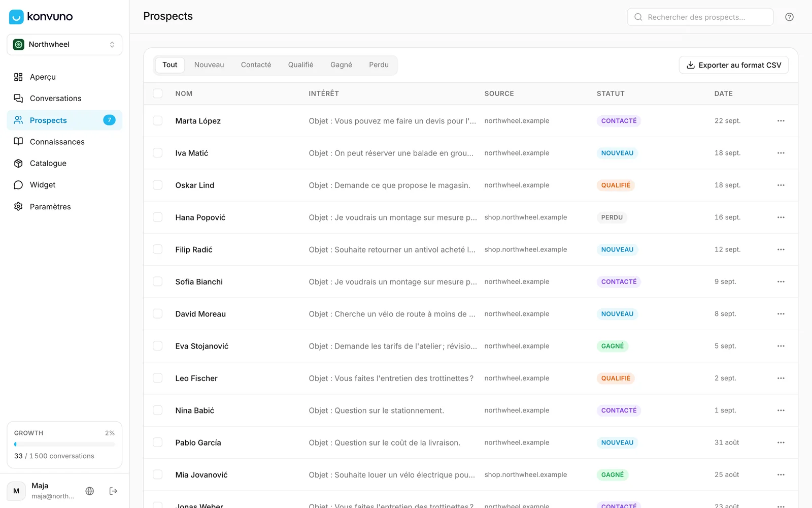Open row actions for David Moreau
812x508 pixels.
[x=781, y=314]
